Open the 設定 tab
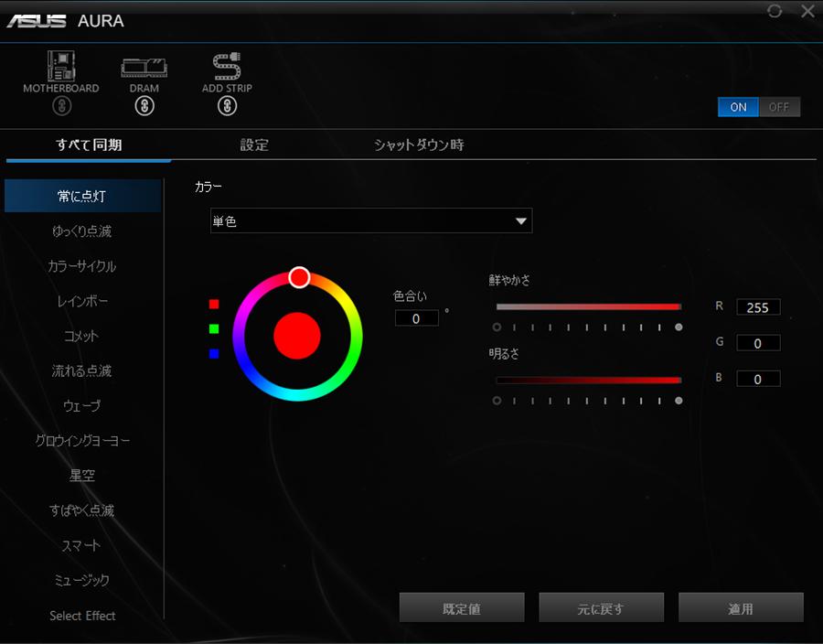Image resolution: width=823 pixels, height=644 pixels. pos(254,145)
